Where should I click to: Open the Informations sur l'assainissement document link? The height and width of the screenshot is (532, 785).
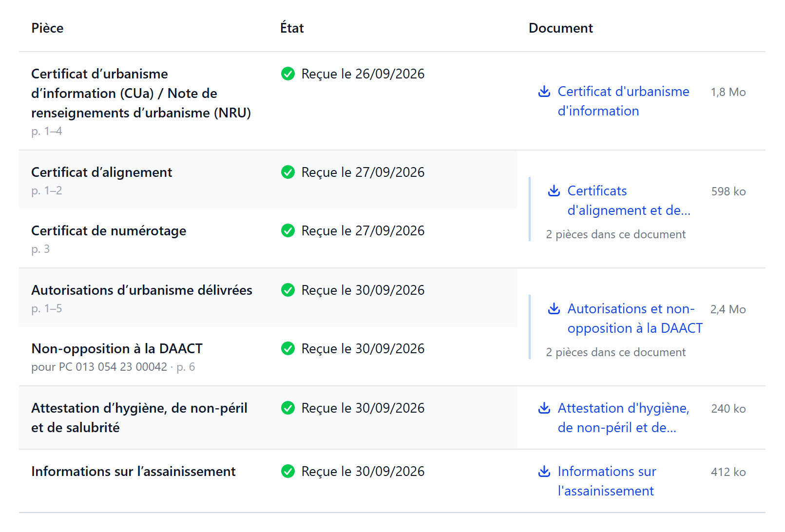(607, 481)
